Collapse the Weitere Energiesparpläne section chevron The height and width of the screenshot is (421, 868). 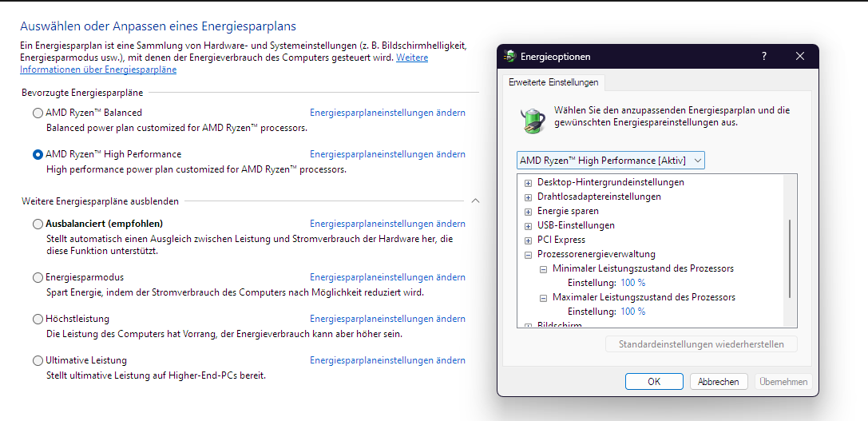(x=475, y=201)
